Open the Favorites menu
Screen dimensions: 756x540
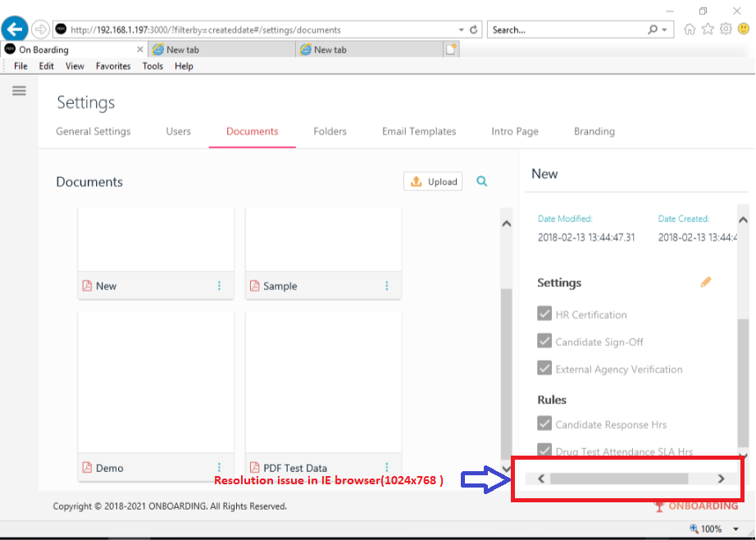point(113,66)
